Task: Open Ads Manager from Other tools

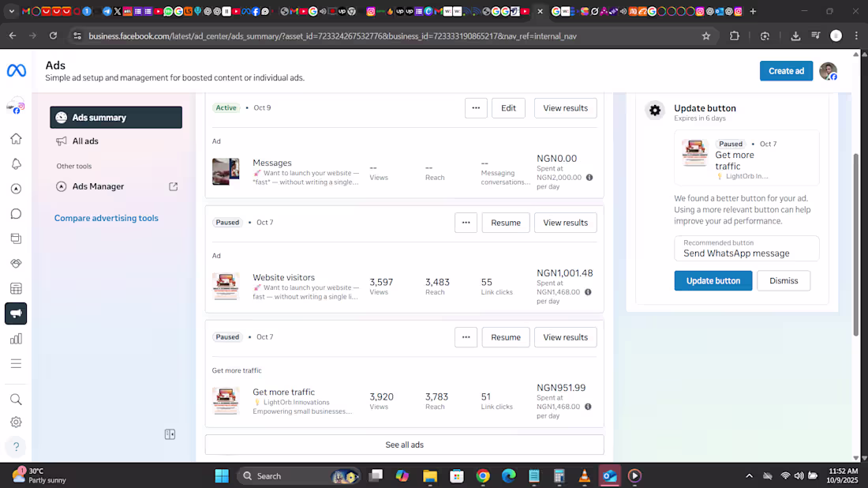Action: point(98,186)
